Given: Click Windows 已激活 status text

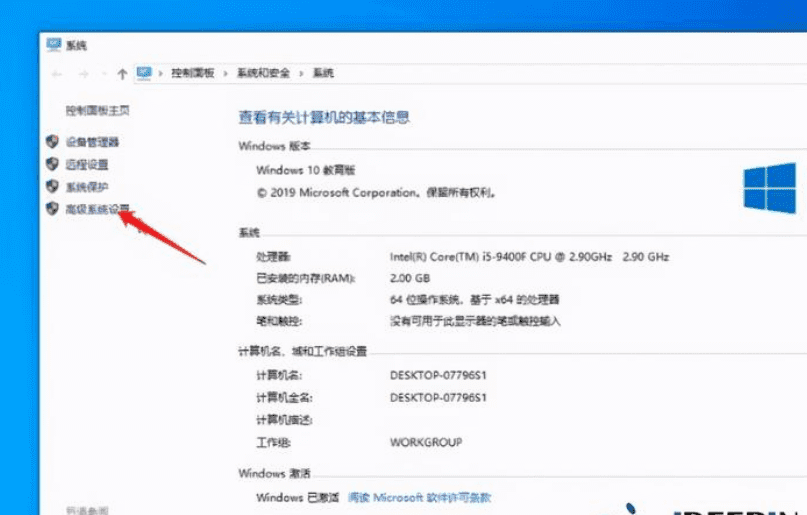Looking at the screenshot, I should [297, 498].
